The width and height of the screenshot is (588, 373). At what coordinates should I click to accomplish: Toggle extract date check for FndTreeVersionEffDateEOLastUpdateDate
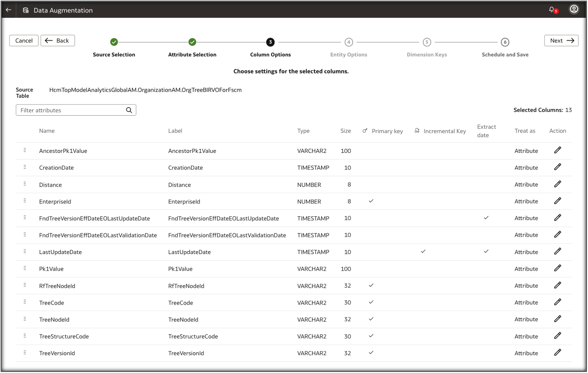[x=486, y=218]
